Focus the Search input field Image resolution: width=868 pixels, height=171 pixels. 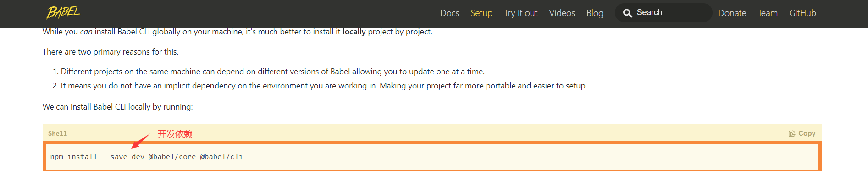[x=663, y=13]
